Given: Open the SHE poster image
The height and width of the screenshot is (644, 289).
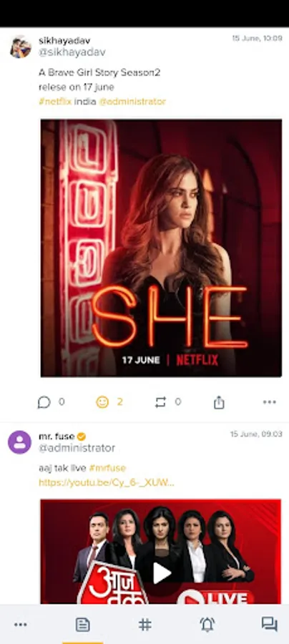Looking at the screenshot, I should [x=162, y=248].
